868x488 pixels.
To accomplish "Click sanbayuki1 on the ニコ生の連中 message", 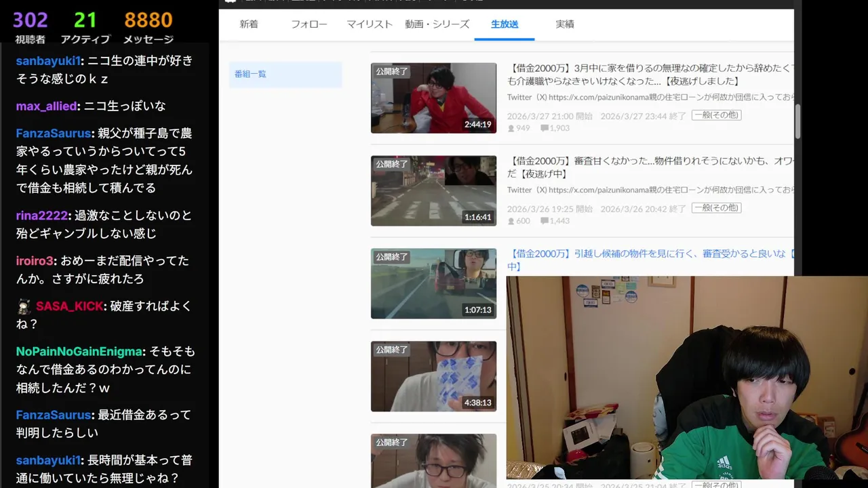I will point(47,60).
